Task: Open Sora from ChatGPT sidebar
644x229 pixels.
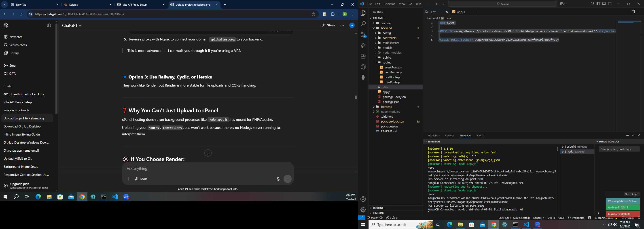Action: (x=13, y=66)
